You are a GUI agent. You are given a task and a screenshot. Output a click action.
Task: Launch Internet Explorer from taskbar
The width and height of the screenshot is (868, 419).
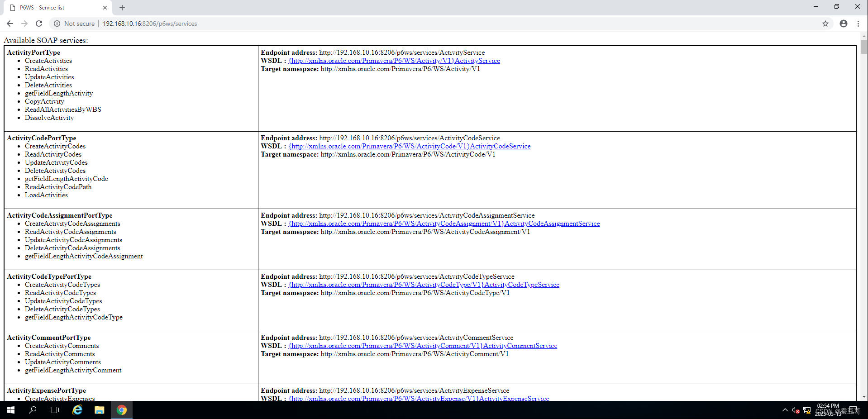click(76, 410)
